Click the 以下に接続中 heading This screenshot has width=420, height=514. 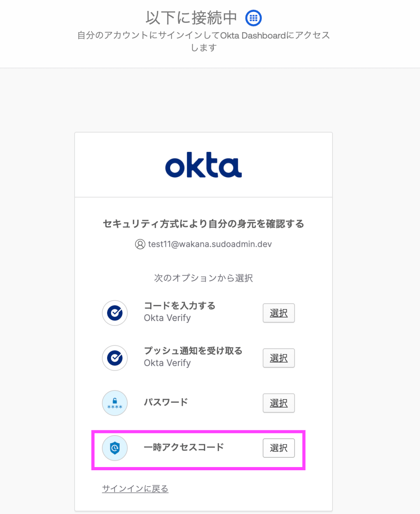191,18
